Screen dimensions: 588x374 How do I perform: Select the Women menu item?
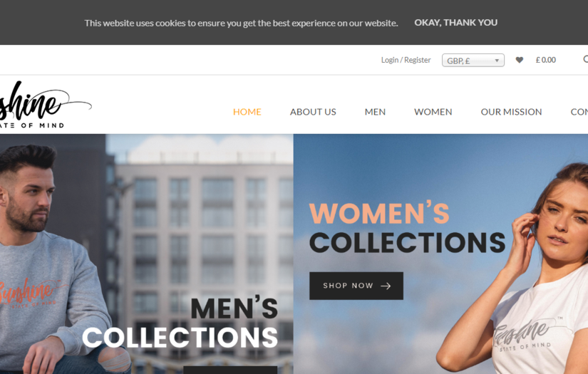[433, 112]
